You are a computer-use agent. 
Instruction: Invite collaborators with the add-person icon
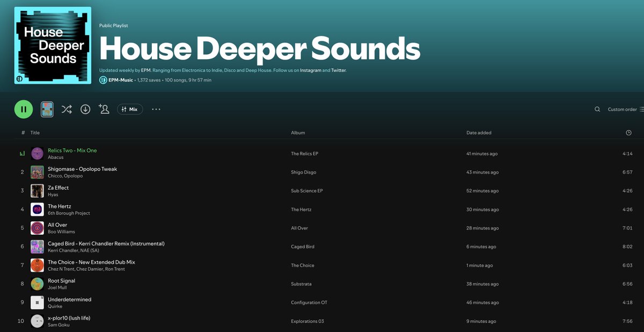[104, 109]
